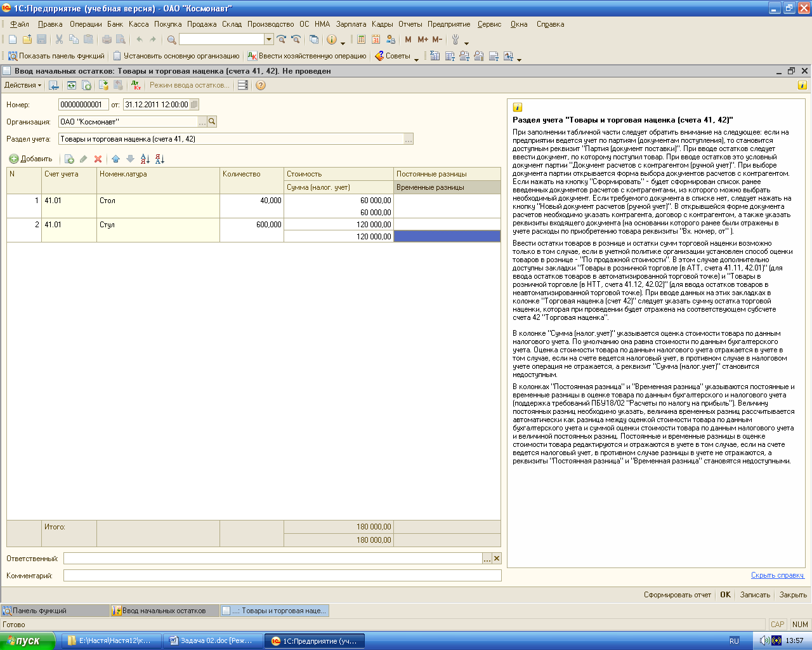Click the Закрыть button
812x650 pixels.
click(793, 595)
